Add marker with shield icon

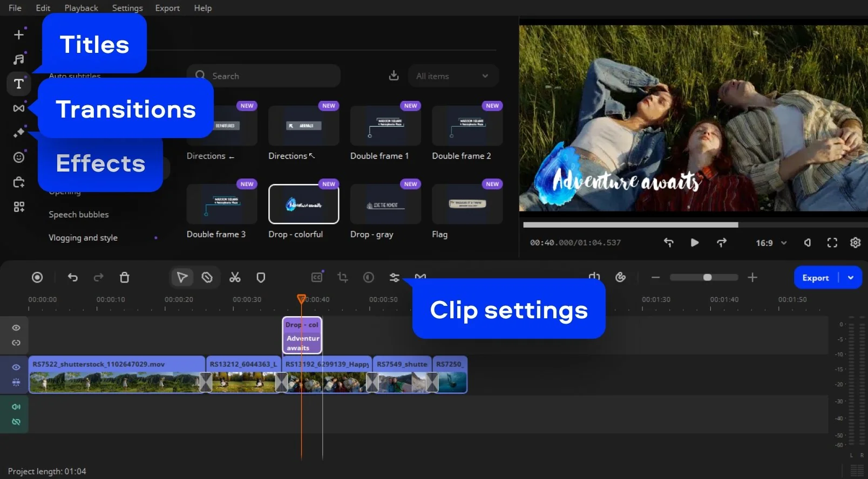261,277
